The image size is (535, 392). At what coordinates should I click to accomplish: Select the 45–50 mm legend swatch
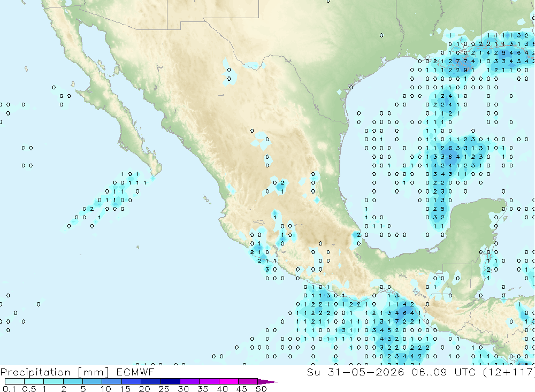click(248, 381)
